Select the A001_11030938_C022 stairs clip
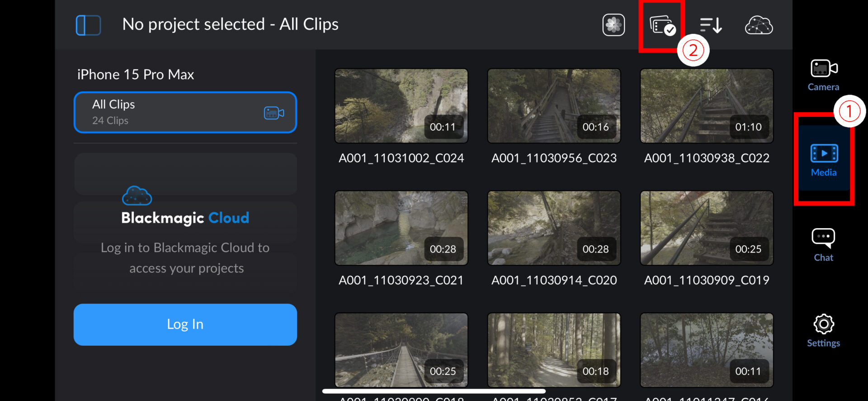Image resolution: width=868 pixels, height=401 pixels. [x=707, y=106]
